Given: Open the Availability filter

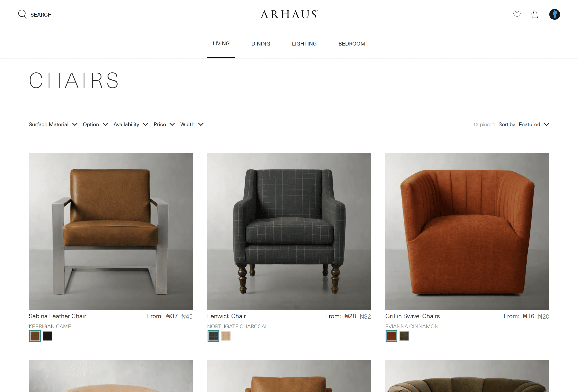Looking at the screenshot, I should [131, 124].
